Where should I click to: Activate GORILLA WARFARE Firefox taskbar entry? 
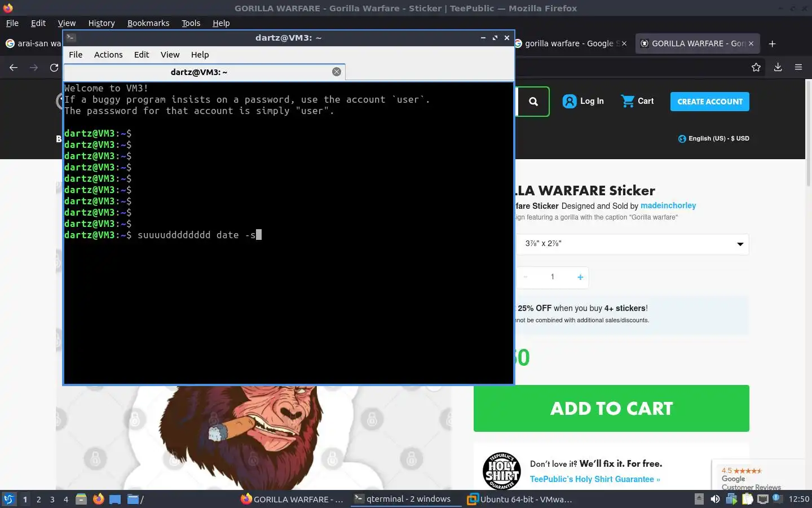pos(292,499)
